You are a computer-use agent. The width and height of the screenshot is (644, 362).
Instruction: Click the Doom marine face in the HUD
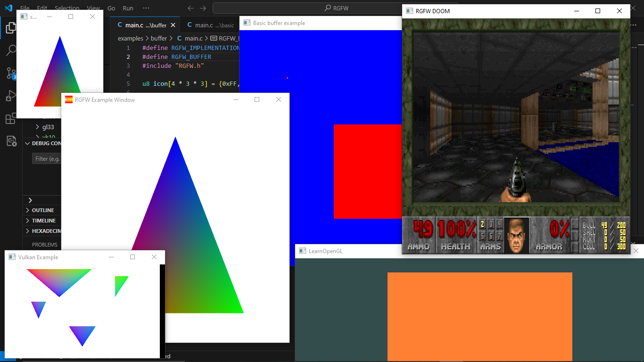516,235
